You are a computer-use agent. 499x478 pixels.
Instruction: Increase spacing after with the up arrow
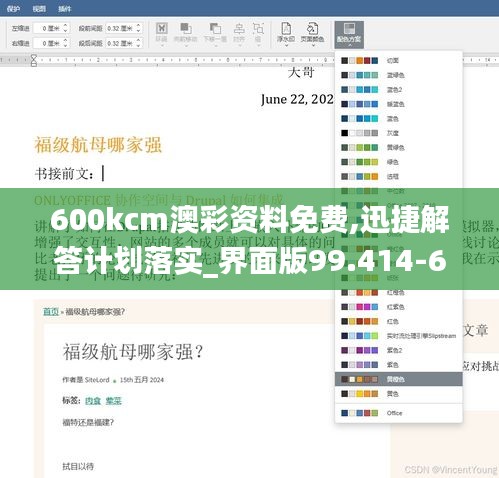point(139,40)
